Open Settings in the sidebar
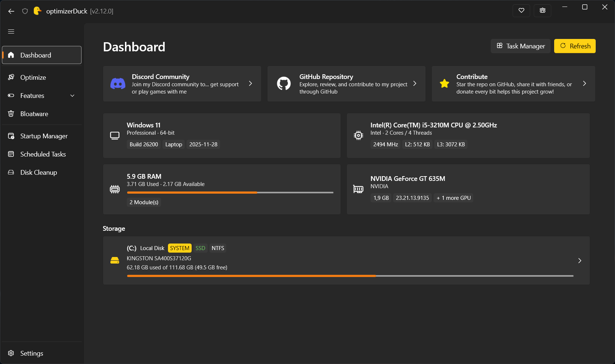 tap(42, 353)
